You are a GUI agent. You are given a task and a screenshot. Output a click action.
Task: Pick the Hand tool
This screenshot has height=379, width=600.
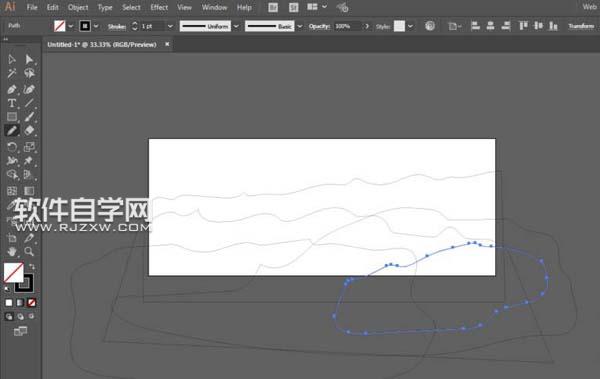click(x=12, y=252)
